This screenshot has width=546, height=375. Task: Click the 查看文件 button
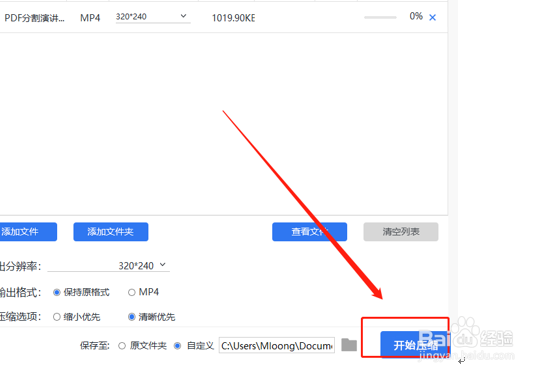tap(309, 232)
